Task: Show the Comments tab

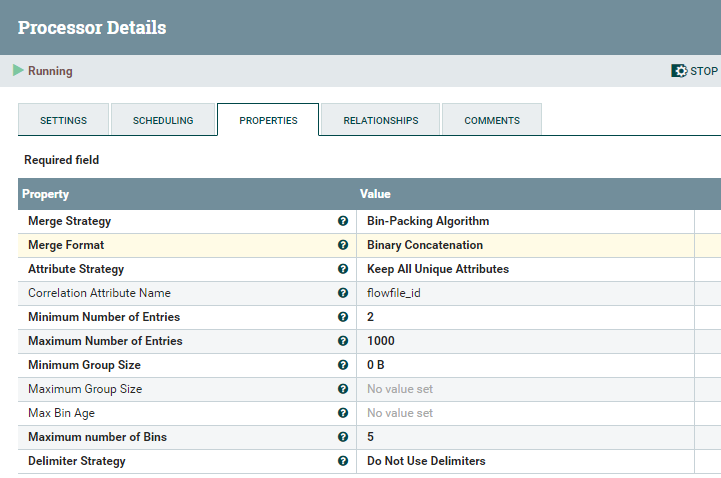Action: (491, 120)
